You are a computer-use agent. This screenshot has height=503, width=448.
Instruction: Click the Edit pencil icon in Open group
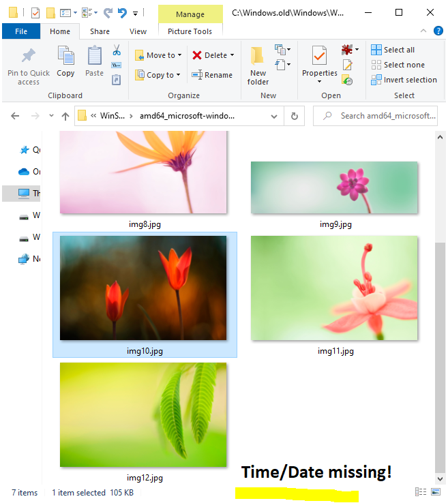pyautogui.click(x=348, y=65)
